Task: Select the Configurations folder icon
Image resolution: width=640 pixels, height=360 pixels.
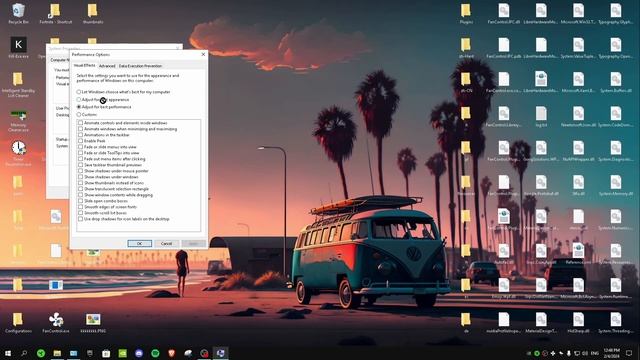Action: pos(18,323)
